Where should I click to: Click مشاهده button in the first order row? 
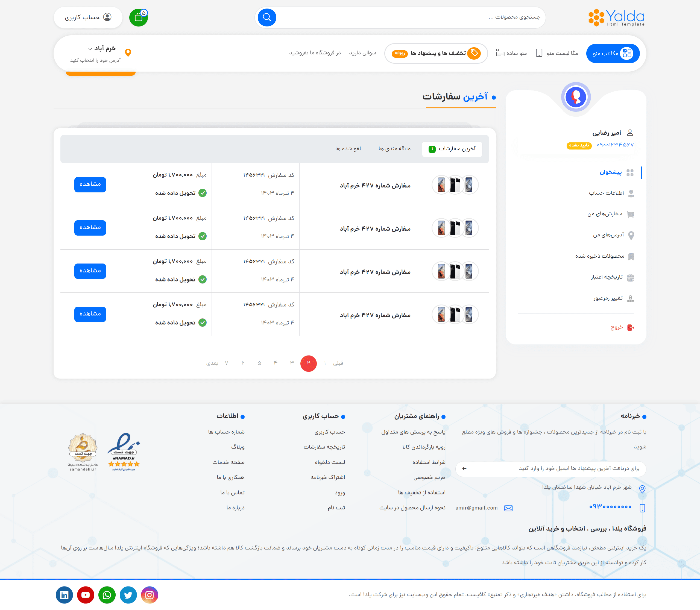[x=90, y=184]
